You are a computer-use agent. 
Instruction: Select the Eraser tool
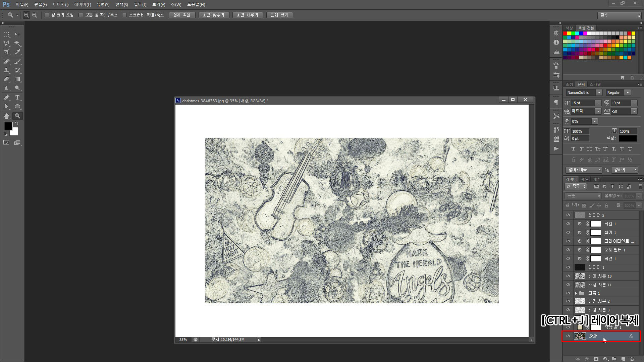point(6,79)
